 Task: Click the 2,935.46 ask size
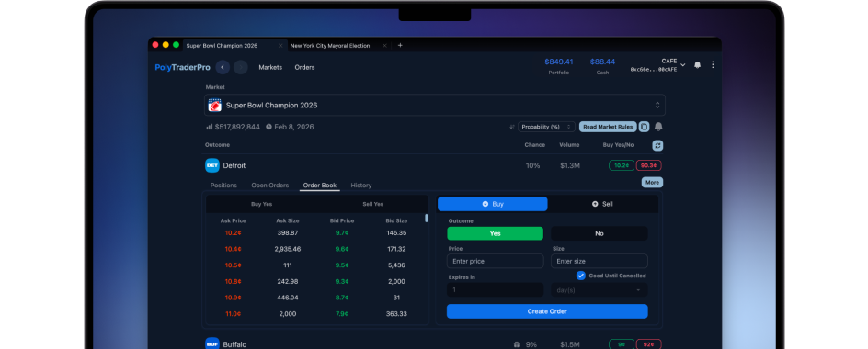[287, 250]
